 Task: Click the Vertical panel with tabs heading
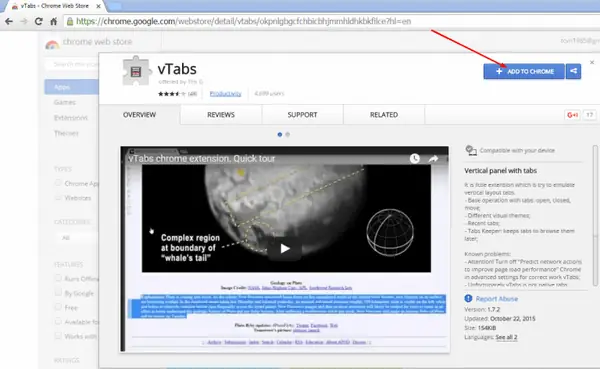click(x=501, y=171)
